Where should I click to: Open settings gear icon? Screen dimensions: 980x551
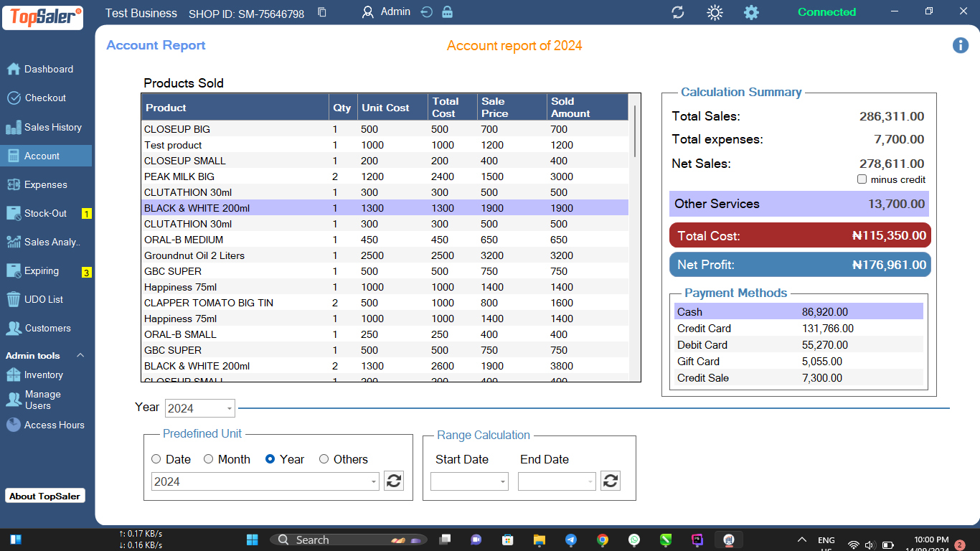click(751, 12)
